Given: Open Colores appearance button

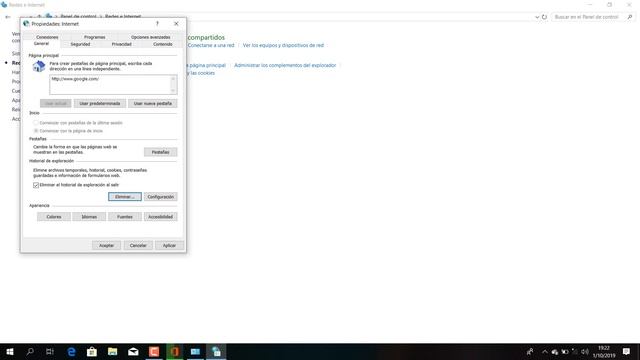Looking at the screenshot, I should [x=54, y=217].
